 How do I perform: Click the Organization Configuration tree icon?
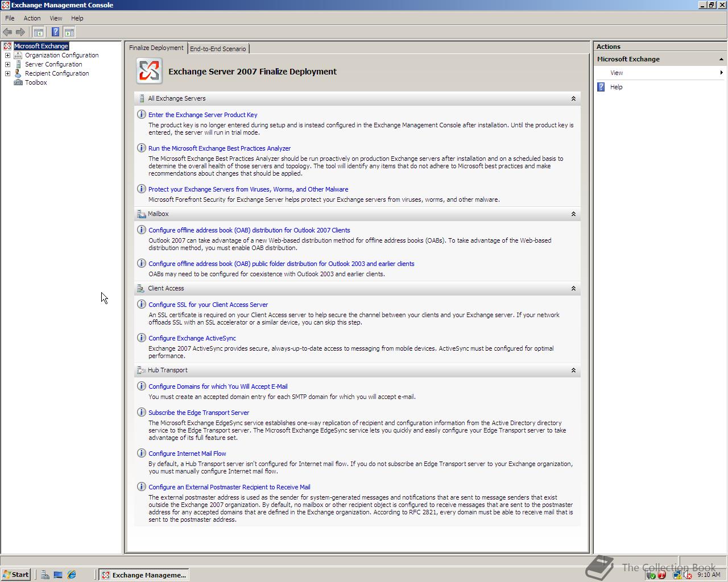[18, 55]
